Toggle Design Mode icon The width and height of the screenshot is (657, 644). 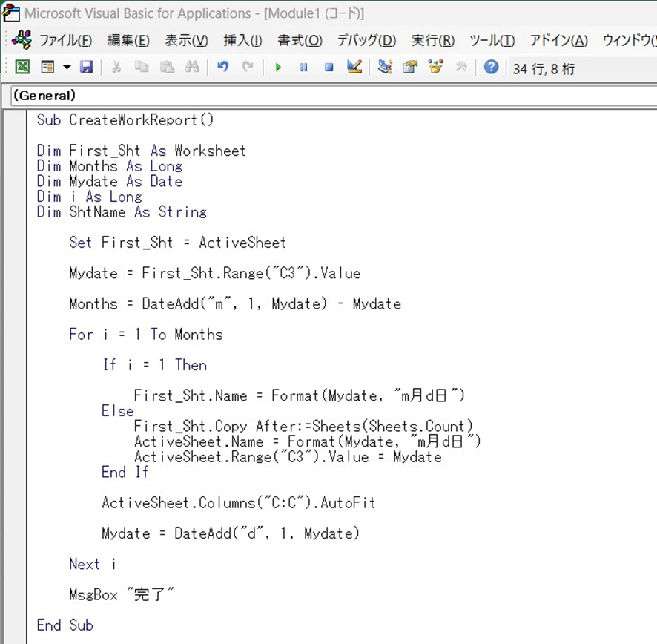[x=354, y=68]
